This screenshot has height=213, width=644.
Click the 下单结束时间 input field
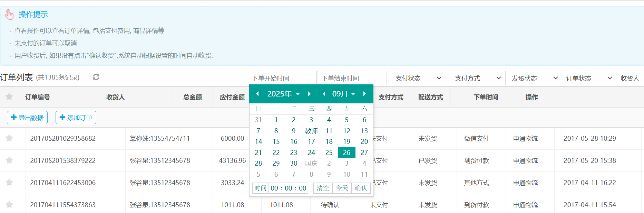tap(352, 78)
